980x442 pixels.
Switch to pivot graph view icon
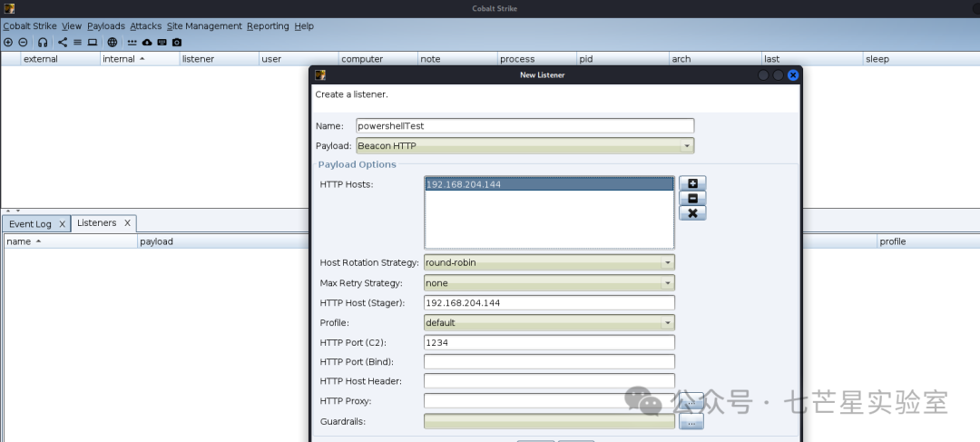(63, 43)
